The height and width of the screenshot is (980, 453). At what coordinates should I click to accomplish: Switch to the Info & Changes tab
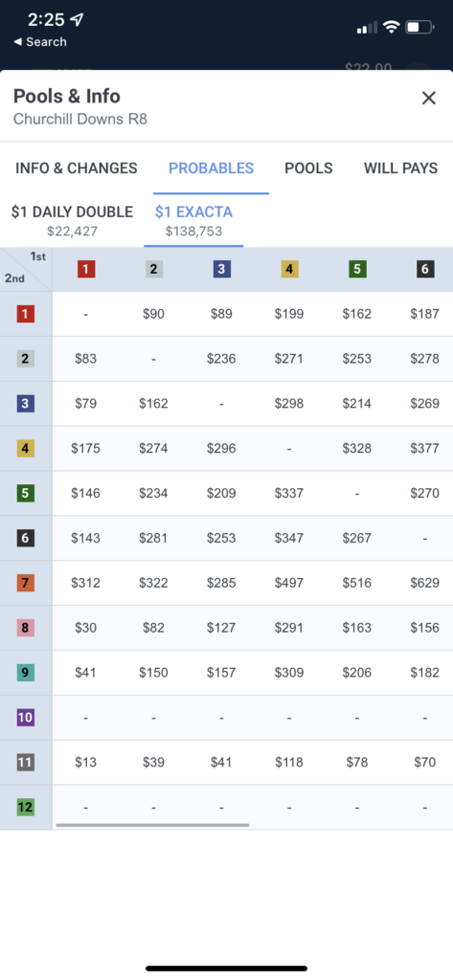click(77, 168)
